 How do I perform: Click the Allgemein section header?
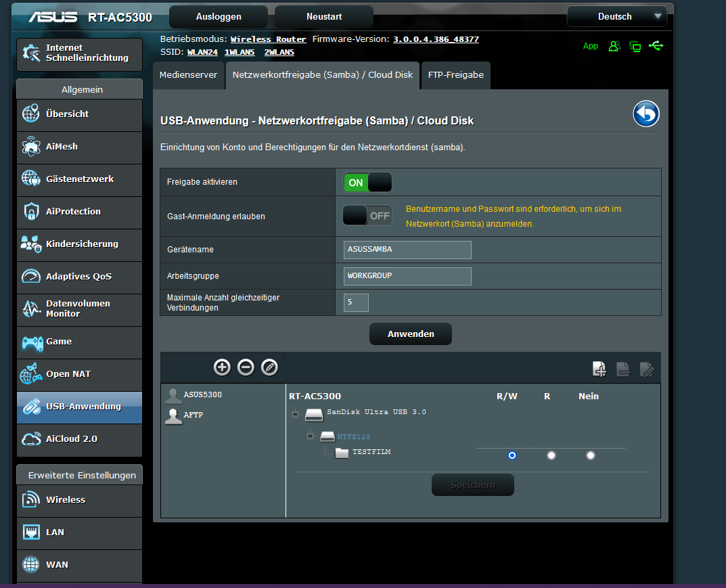click(x=80, y=89)
